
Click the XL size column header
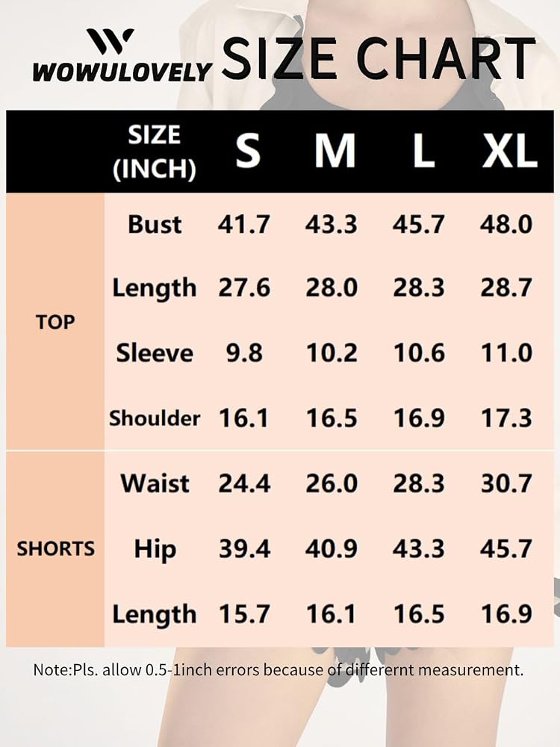509,151
